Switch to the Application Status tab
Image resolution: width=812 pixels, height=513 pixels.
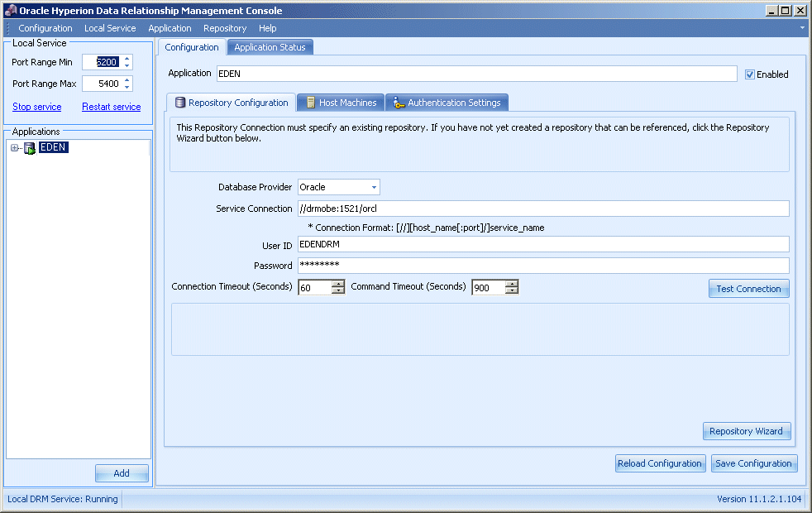pos(270,47)
